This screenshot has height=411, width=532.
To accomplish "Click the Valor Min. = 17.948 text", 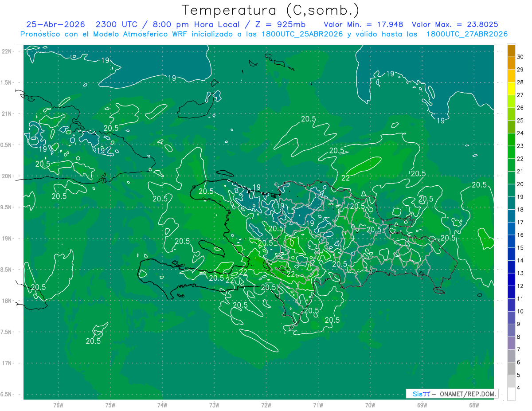I will [x=364, y=24].
